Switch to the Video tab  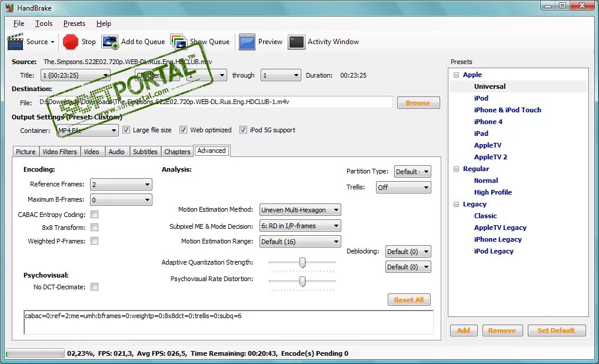[x=91, y=152]
